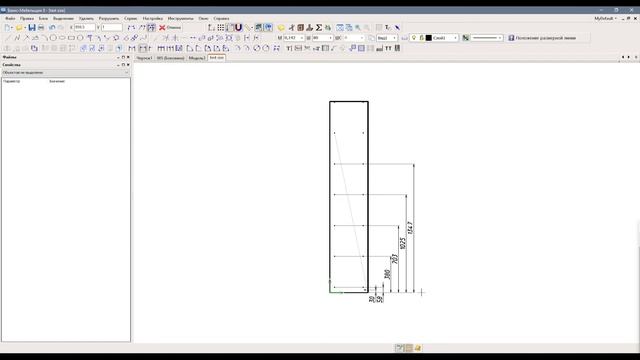640x360 pixels.
Task: Click the X coordinate input field
Action: tap(84, 27)
